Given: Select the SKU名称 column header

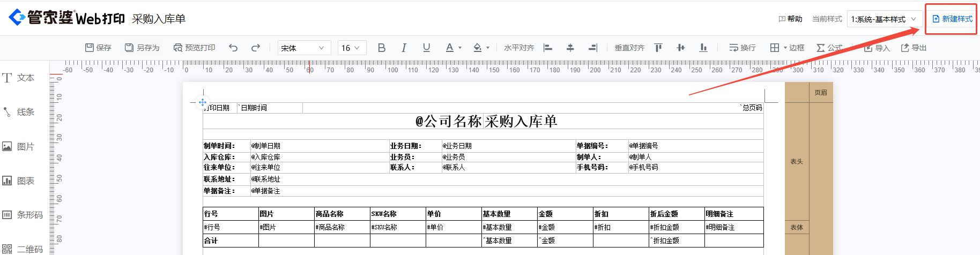Looking at the screenshot, I should (x=398, y=214).
